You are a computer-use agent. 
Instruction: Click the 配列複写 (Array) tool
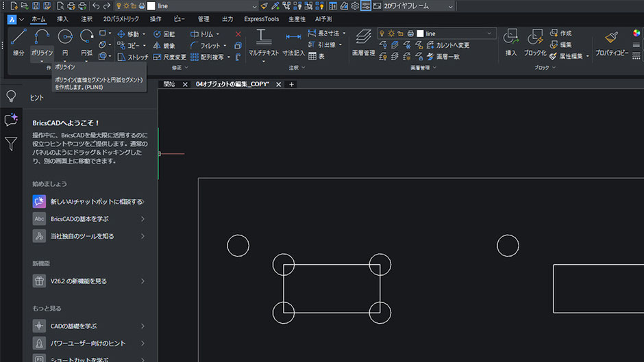pos(208,57)
